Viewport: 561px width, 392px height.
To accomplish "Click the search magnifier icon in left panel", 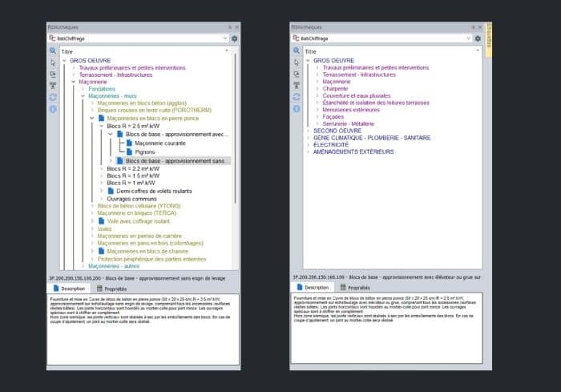I will (x=52, y=51).
